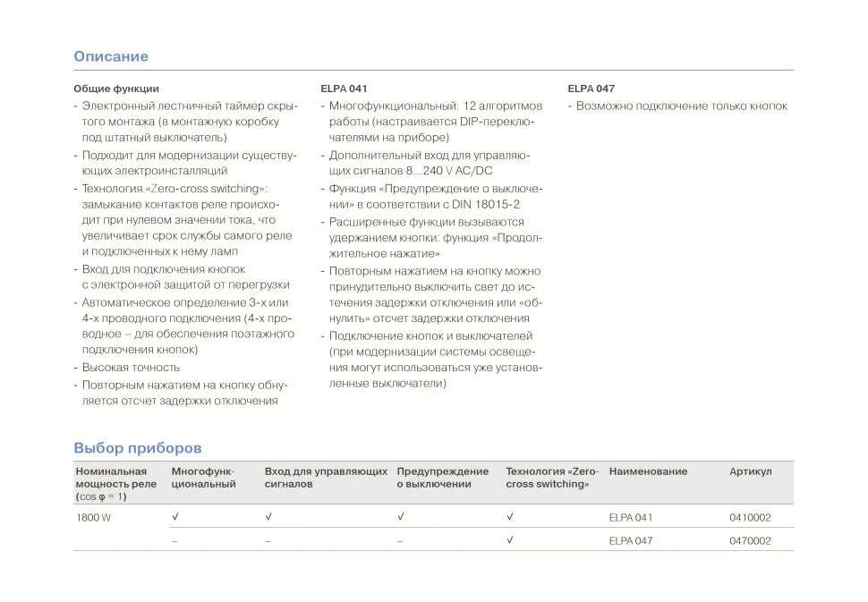Select the 'Общие функции' column title
This screenshot has width=868, height=602.
[116, 89]
